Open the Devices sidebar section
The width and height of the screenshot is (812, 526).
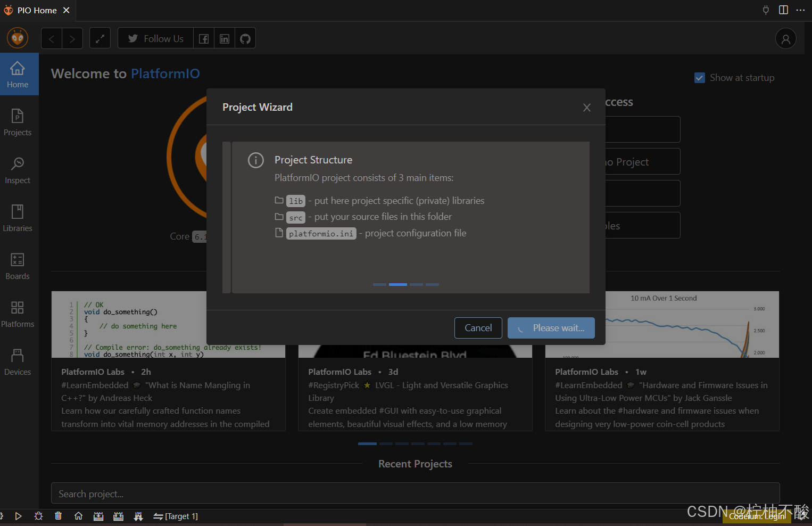(18, 361)
